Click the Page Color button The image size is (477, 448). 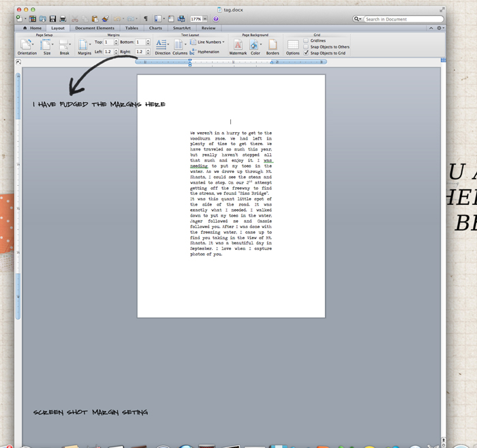tap(255, 45)
